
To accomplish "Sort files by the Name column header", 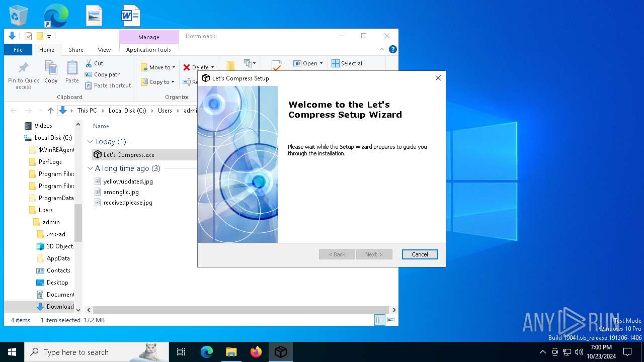I will 101,126.
